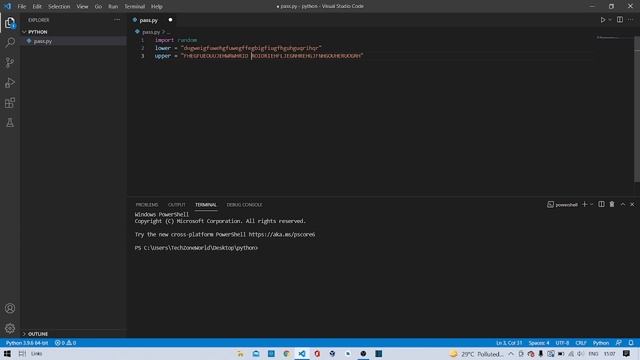Open Explorer Views and More Actions ellipsis
Viewport: 640px width, 360px height.
[117, 20]
